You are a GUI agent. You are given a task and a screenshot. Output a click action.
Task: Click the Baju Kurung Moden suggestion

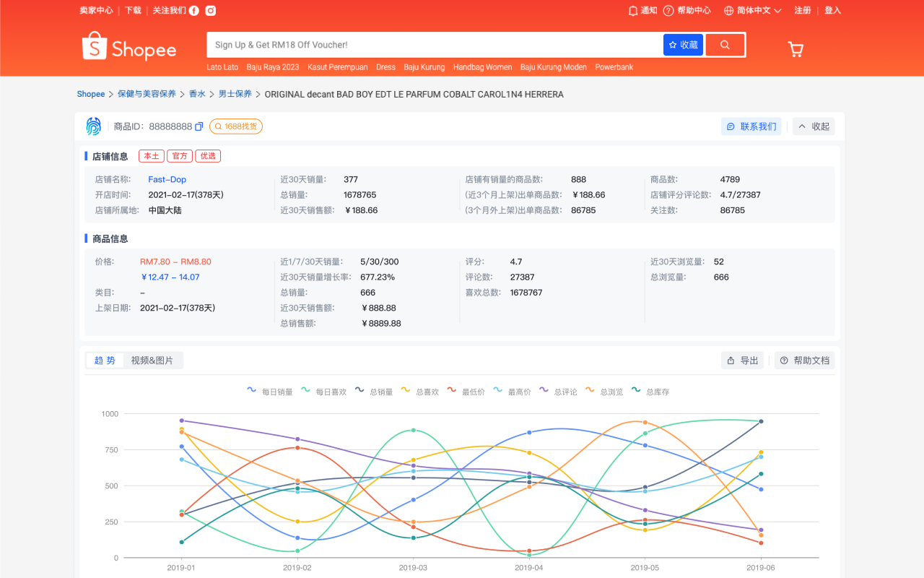click(554, 67)
